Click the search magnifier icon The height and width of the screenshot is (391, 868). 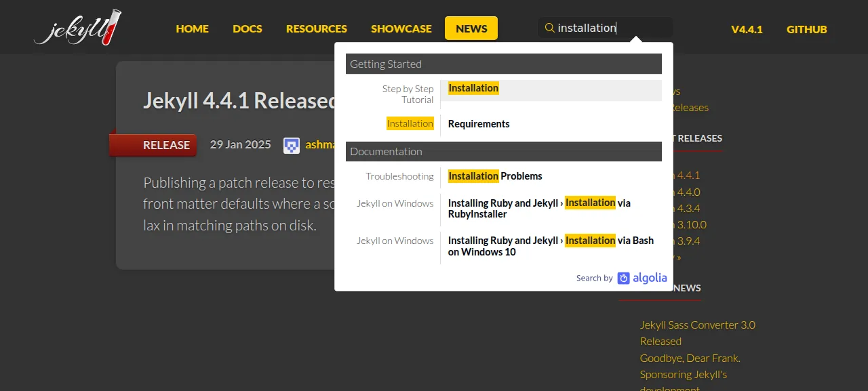(550, 28)
